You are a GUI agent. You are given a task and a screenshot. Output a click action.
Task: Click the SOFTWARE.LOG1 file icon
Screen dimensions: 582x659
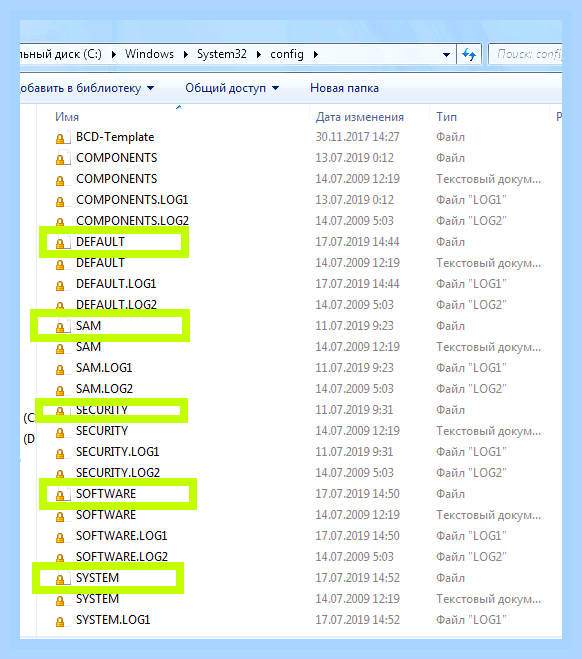click(61, 537)
